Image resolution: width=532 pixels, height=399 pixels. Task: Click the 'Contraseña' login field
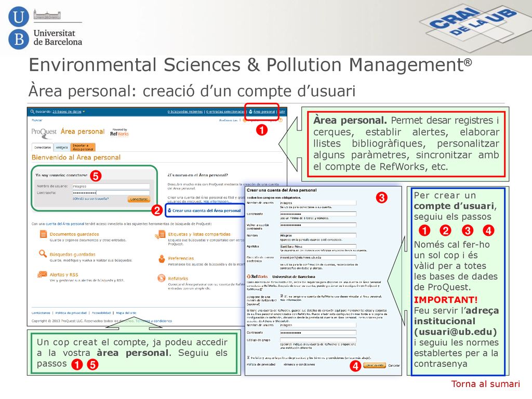[x=111, y=193]
